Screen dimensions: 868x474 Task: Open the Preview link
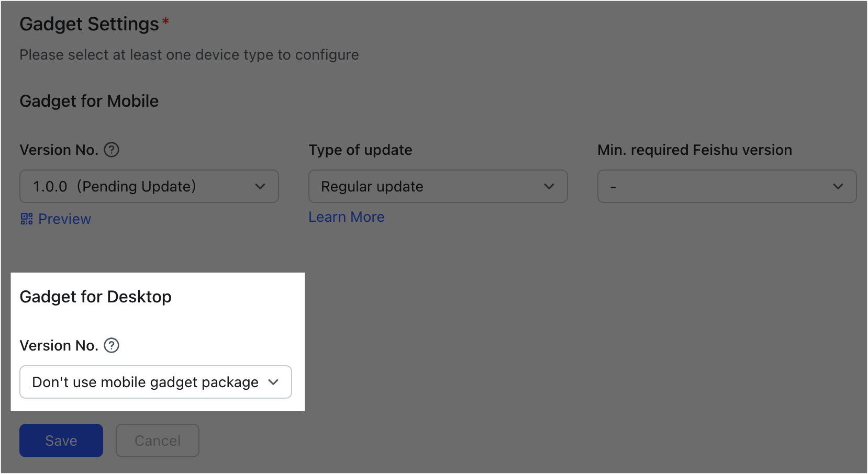(64, 219)
